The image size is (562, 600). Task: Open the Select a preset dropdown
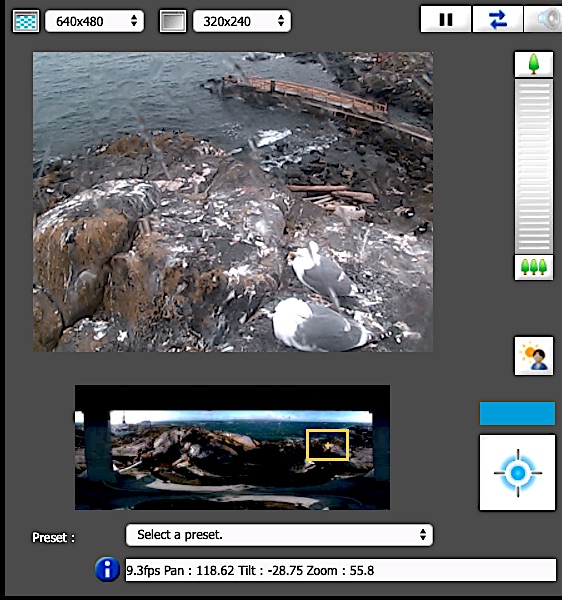coord(279,535)
